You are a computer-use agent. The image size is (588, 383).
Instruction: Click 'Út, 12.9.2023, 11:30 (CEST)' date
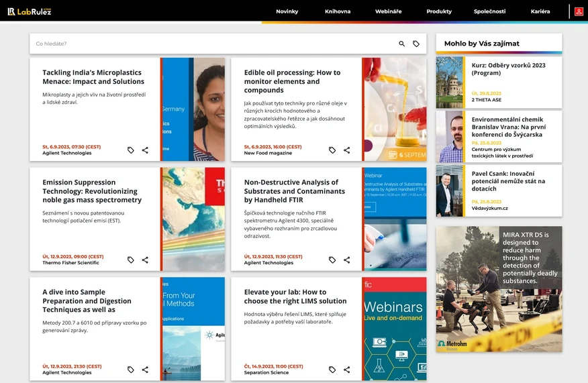tap(273, 257)
